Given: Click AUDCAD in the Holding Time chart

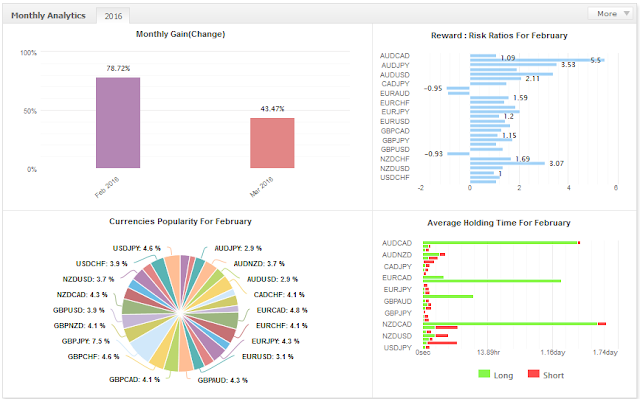Looking at the screenshot, I should pos(397,243).
